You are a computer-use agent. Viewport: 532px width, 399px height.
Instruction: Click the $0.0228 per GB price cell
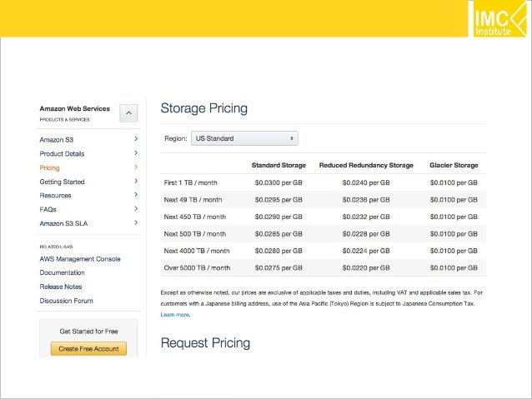coord(366,234)
